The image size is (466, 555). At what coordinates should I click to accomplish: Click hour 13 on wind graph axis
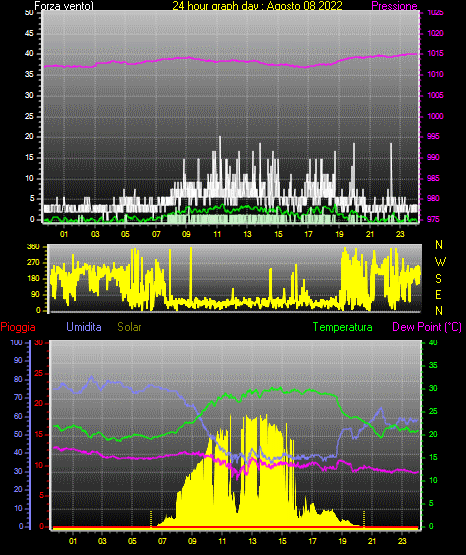point(247,234)
